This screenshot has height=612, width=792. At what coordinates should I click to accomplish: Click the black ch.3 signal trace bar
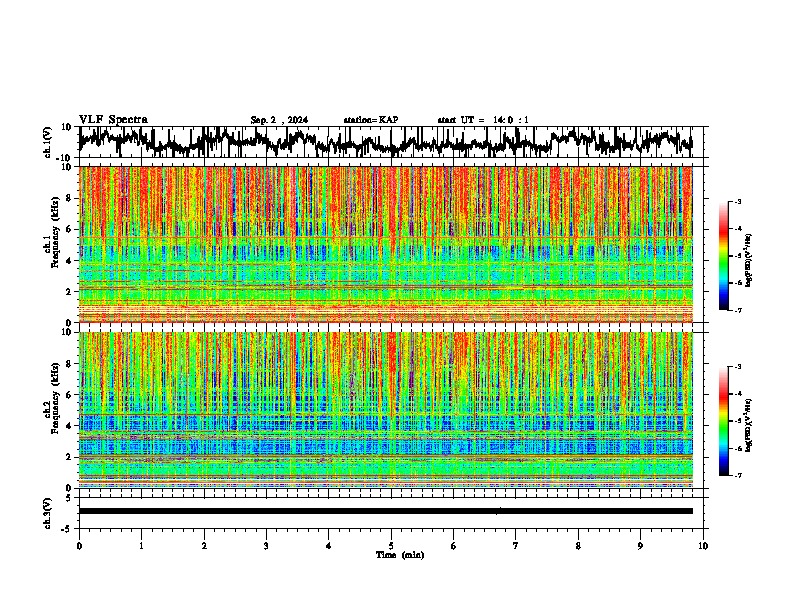(385, 511)
